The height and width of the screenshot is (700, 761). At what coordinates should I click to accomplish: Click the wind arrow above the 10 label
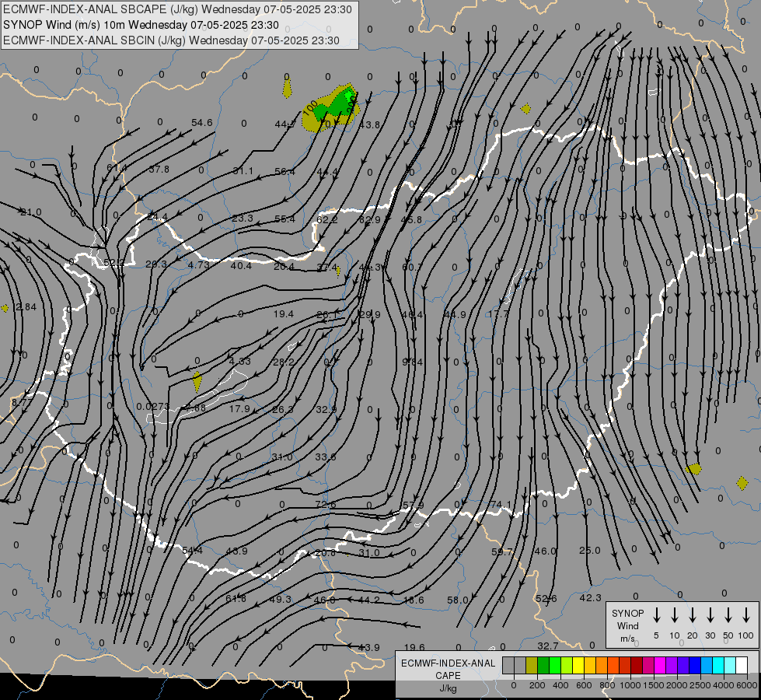point(674,615)
